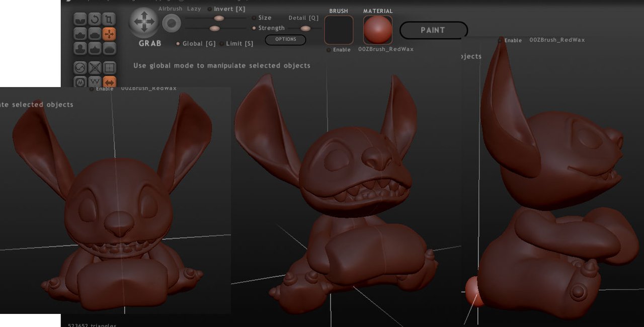Click 00ZBrush_RedWax name below the Material sphere
The image size is (644, 327).
pyautogui.click(x=386, y=49)
